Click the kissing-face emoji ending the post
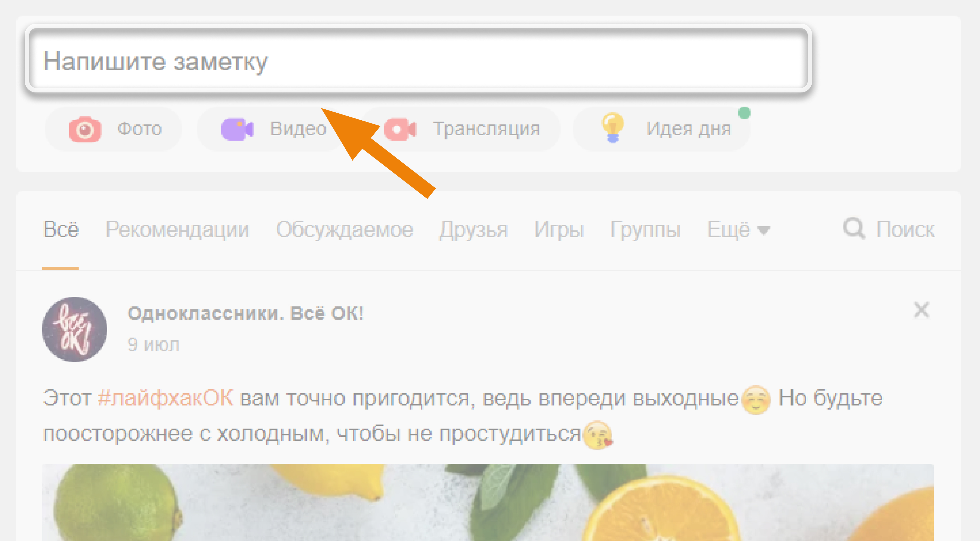The height and width of the screenshot is (541, 980). click(598, 436)
